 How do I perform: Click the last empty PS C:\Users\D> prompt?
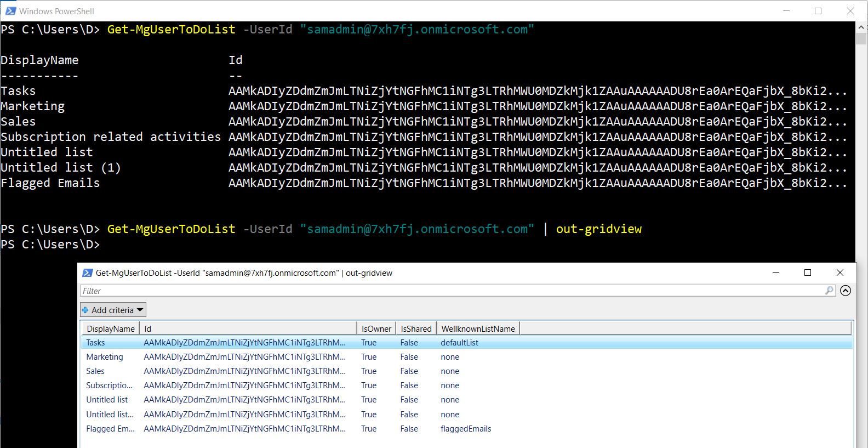[x=50, y=244]
